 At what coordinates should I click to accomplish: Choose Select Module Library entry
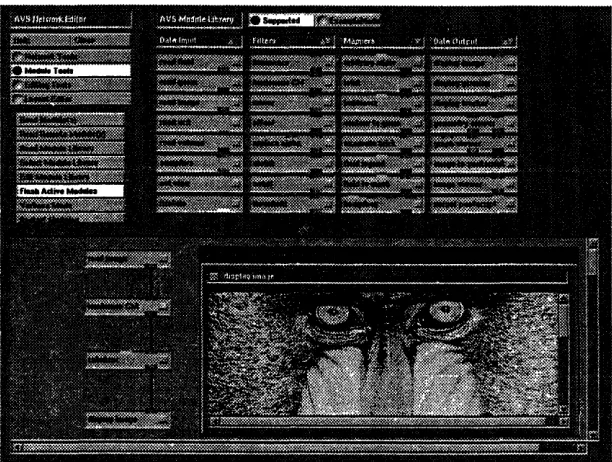71,162
